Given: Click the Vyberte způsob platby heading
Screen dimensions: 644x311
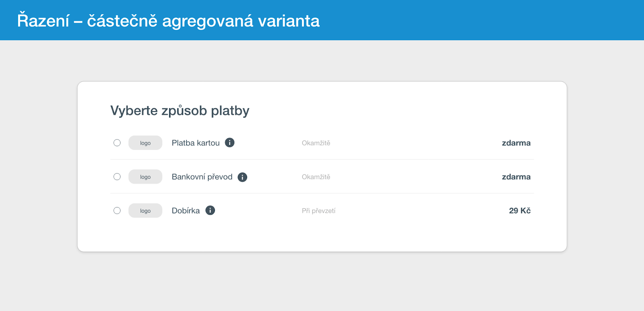Looking at the screenshot, I should click(180, 111).
